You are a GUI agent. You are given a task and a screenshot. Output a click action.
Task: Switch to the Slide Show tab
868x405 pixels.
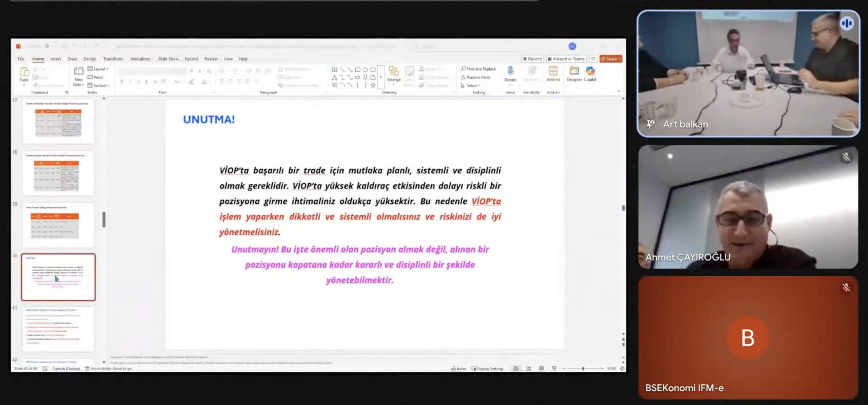tap(168, 59)
